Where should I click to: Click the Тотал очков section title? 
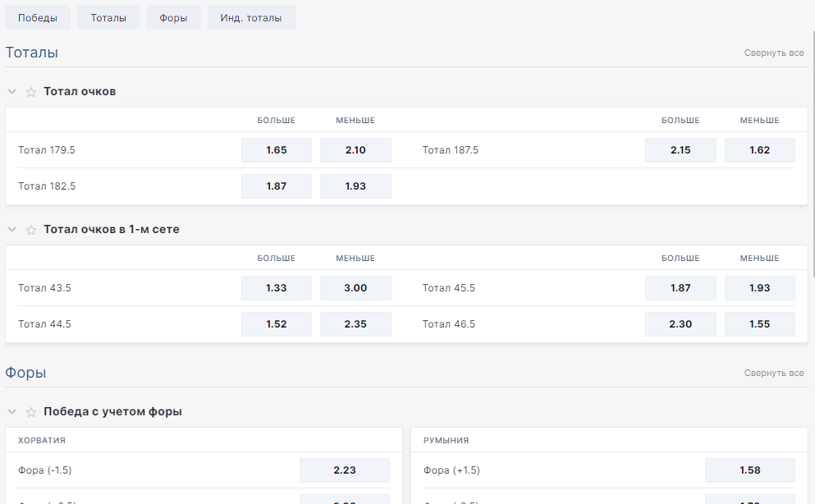click(x=80, y=91)
